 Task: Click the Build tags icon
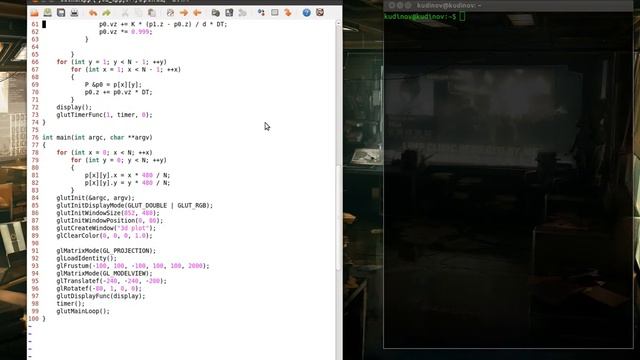(275, 13)
